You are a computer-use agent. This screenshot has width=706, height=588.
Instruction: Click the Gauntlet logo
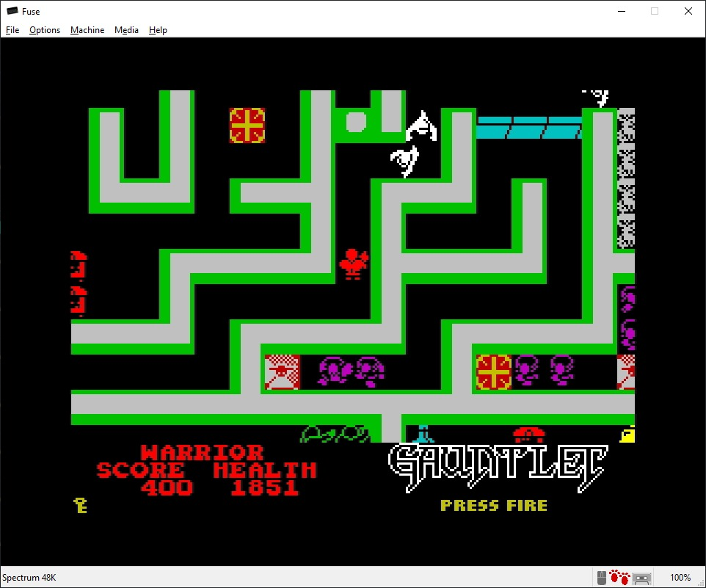click(x=498, y=468)
